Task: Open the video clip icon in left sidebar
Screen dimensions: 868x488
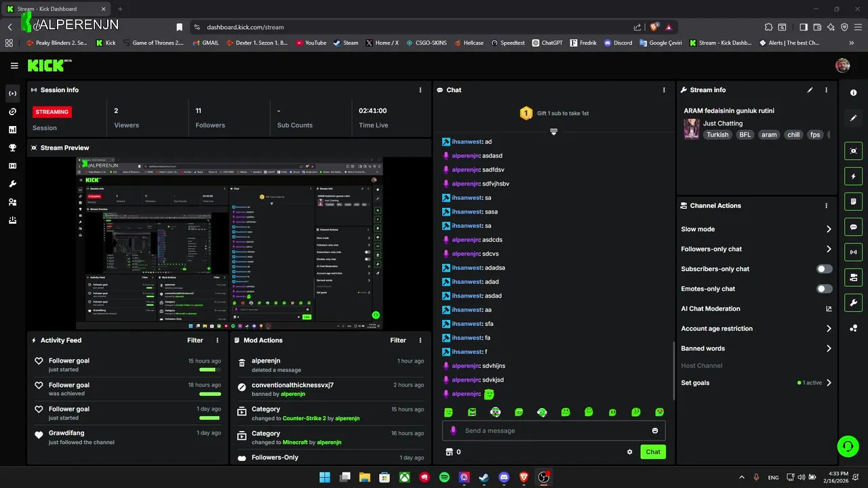Action: 12,166
